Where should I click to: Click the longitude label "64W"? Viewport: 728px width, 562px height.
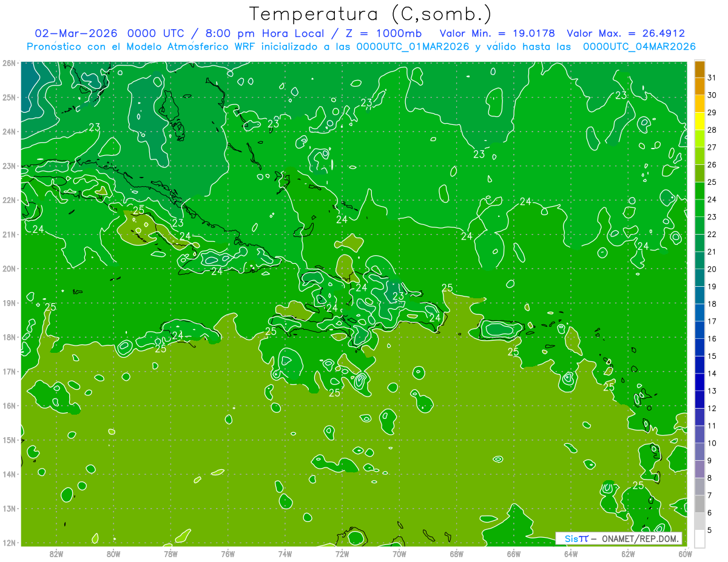[x=570, y=554]
